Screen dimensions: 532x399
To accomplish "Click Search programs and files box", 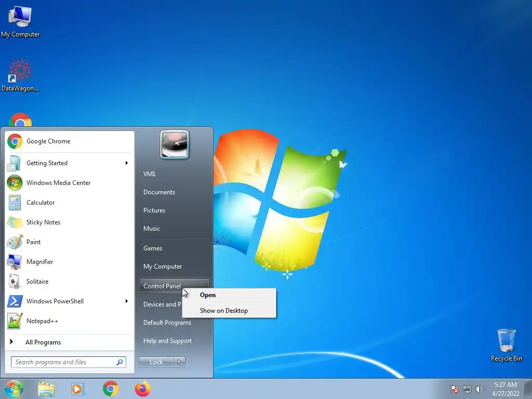I will (x=68, y=362).
